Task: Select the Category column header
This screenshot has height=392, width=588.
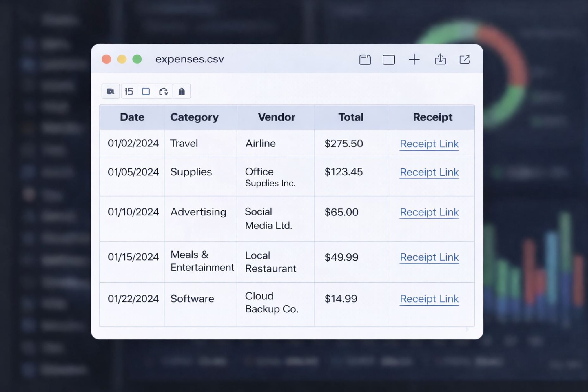Action: click(195, 117)
